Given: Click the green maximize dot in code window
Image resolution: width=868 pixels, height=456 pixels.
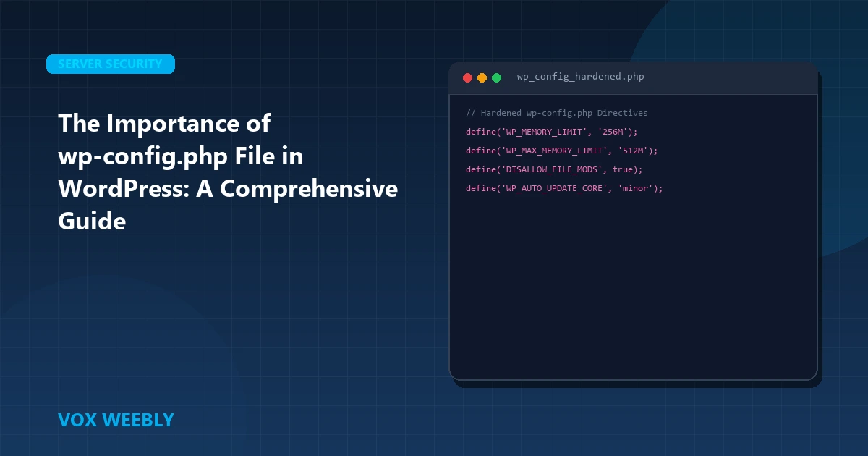Looking at the screenshot, I should coord(496,77).
